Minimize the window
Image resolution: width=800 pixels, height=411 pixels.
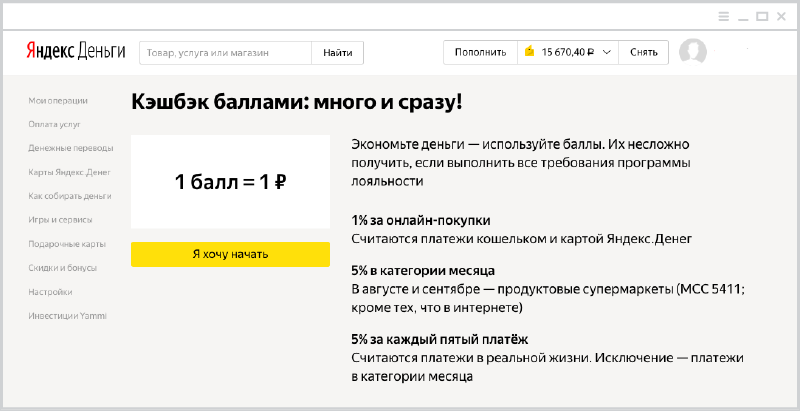click(743, 20)
